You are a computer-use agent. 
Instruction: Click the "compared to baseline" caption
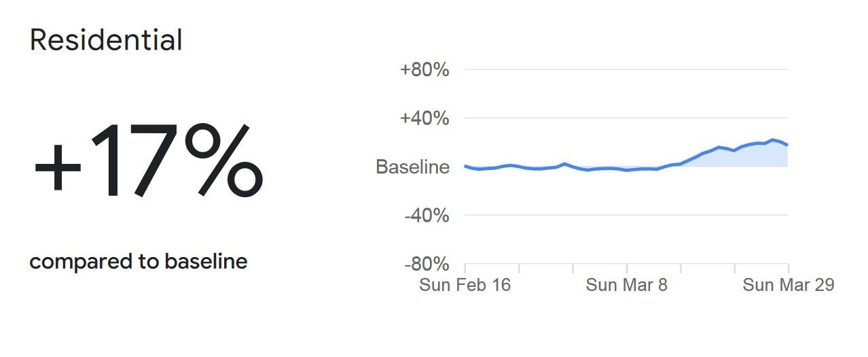pos(139,262)
